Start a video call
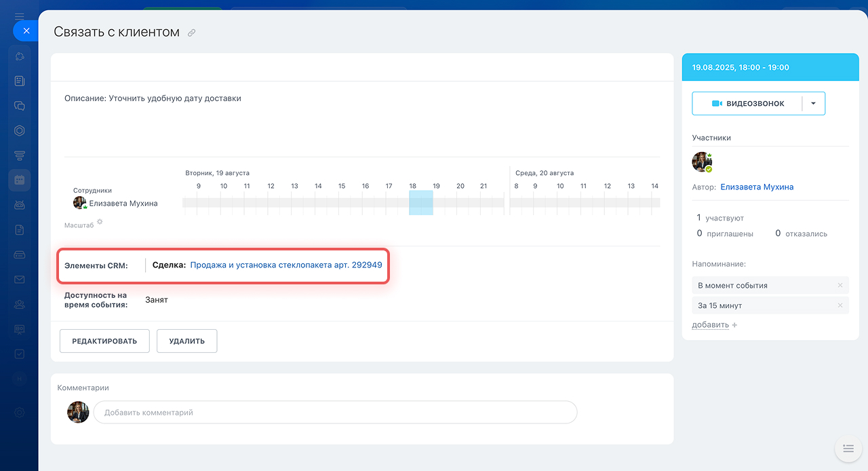Image resolution: width=868 pixels, height=471 pixels. click(747, 104)
